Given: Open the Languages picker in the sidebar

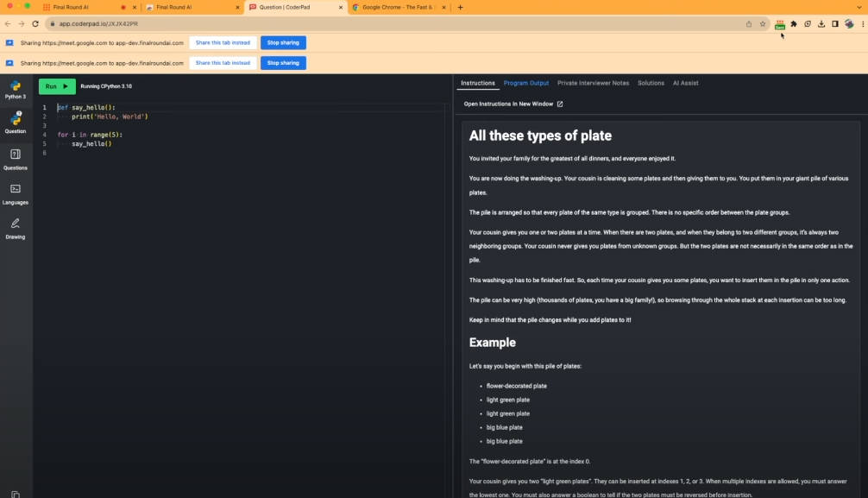Looking at the screenshot, I should click(16, 193).
